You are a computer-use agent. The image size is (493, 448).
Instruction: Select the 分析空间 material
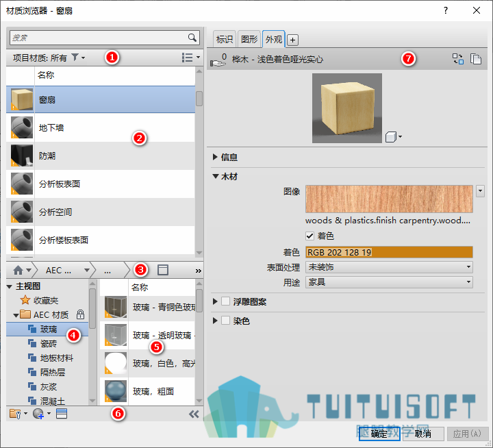point(101,212)
